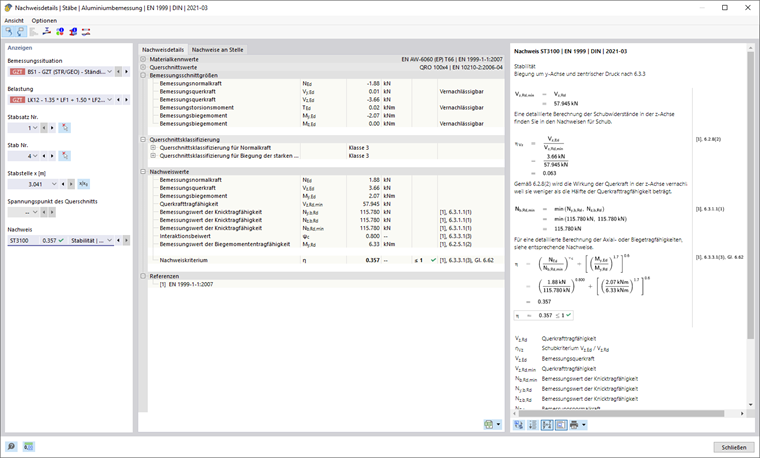Open the Optionen menu
The image size is (760, 458).
coord(44,21)
